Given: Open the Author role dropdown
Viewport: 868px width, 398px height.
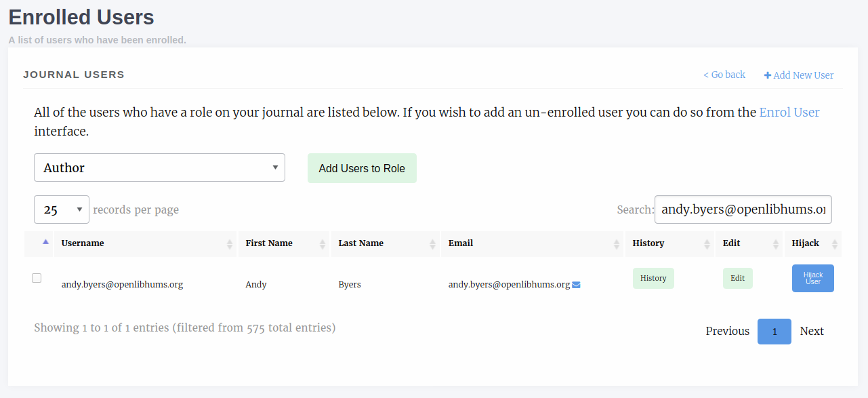Looking at the screenshot, I should (159, 167).
